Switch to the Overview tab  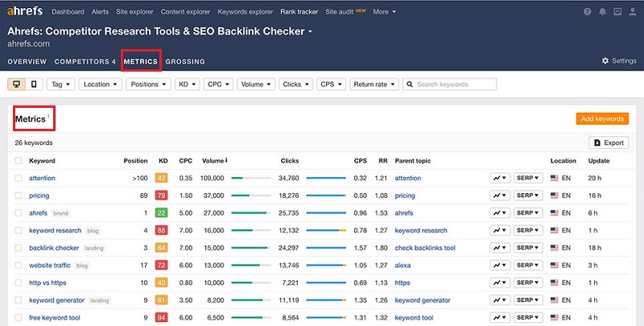point(27,62)
